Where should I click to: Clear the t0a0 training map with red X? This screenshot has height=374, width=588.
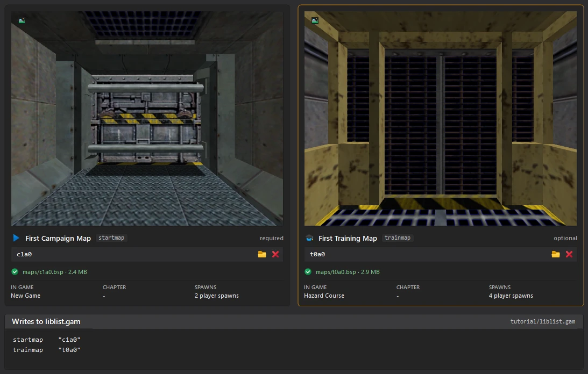(569, 255)
